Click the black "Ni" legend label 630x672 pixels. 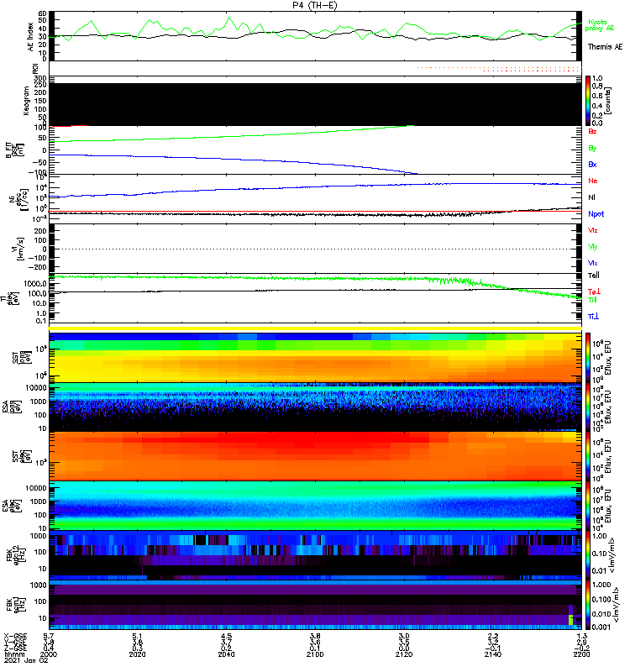(x=591, y=197)
